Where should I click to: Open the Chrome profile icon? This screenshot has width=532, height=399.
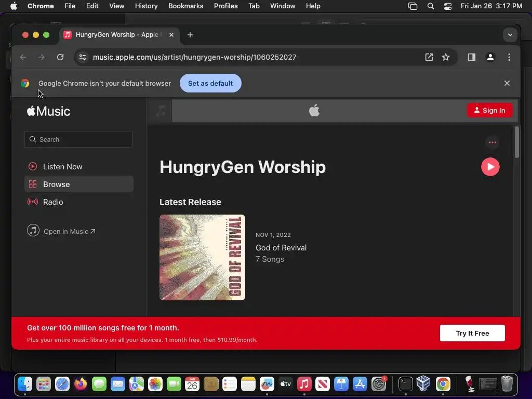490,57
